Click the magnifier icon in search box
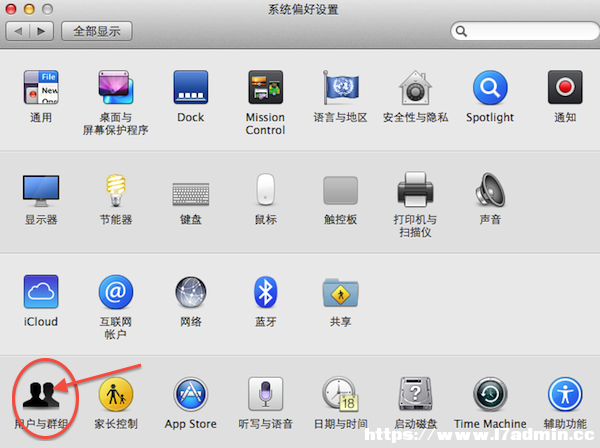This screenshot has width=600, height=448. tap(461, 31)
